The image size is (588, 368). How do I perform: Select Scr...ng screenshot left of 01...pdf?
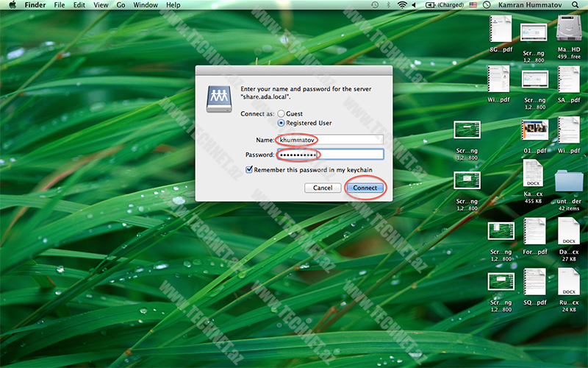(467, 130)
